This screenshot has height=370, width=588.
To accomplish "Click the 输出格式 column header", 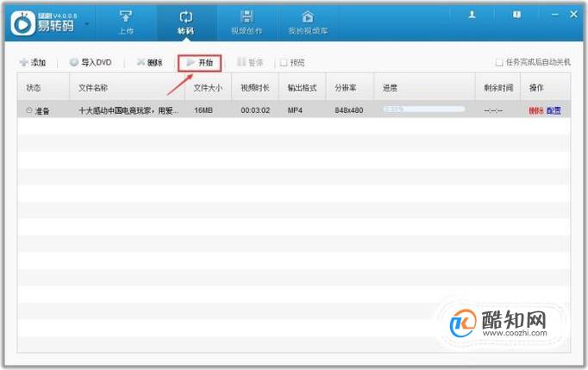I will click(x=303, y=88).
